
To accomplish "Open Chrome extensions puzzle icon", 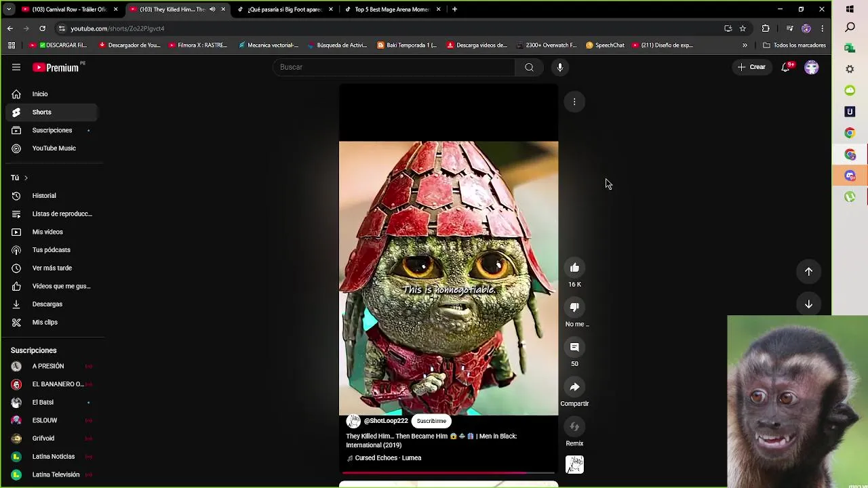I will pos(766,28).
